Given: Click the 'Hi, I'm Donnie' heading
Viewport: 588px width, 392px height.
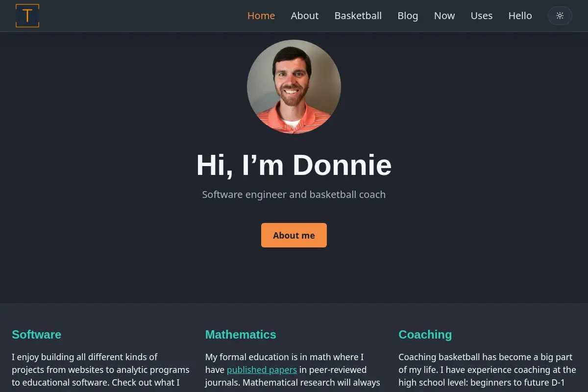Looking at the screenshot, I should pos(294,165).
